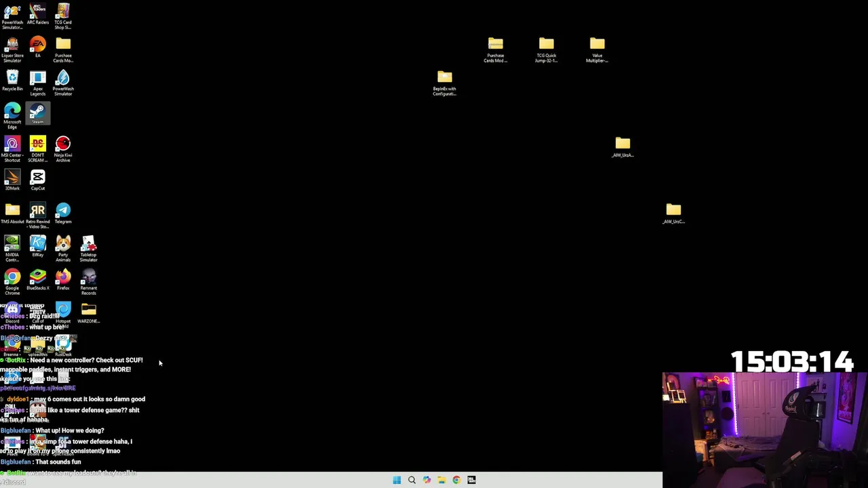
Task: Open Telegram desktop shortcut
Action: 63,213
